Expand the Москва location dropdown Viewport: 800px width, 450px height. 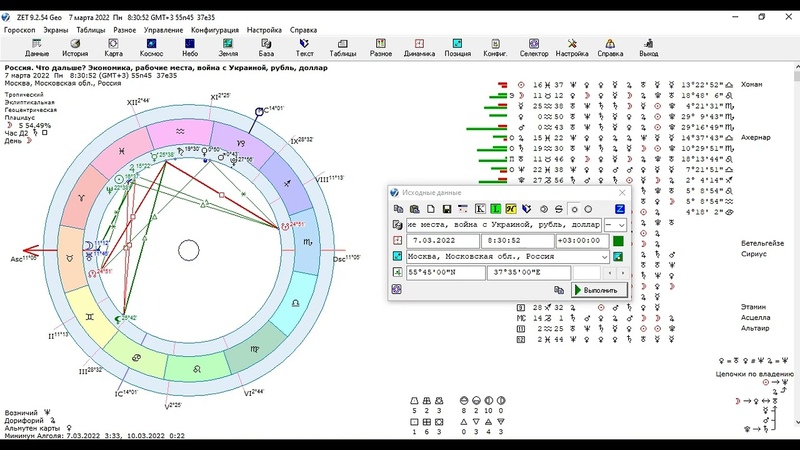(604, 257)
